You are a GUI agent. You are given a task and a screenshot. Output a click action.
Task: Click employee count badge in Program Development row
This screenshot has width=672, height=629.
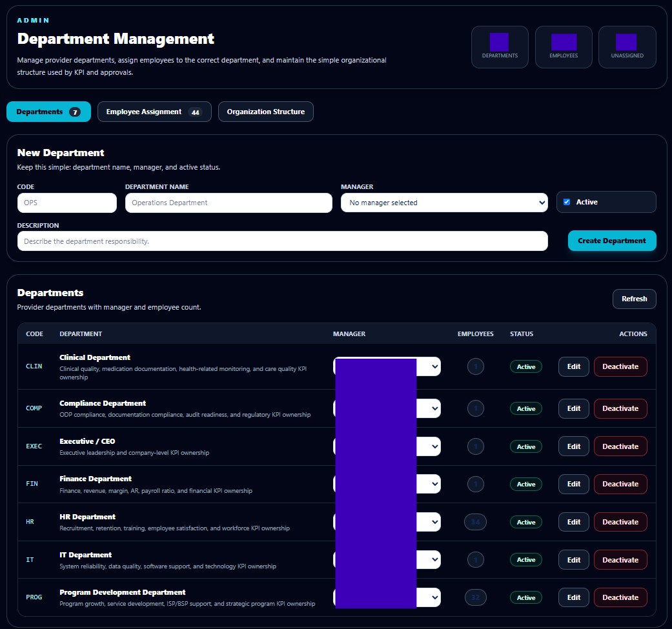pyautogui.click(x=475, y=597)
